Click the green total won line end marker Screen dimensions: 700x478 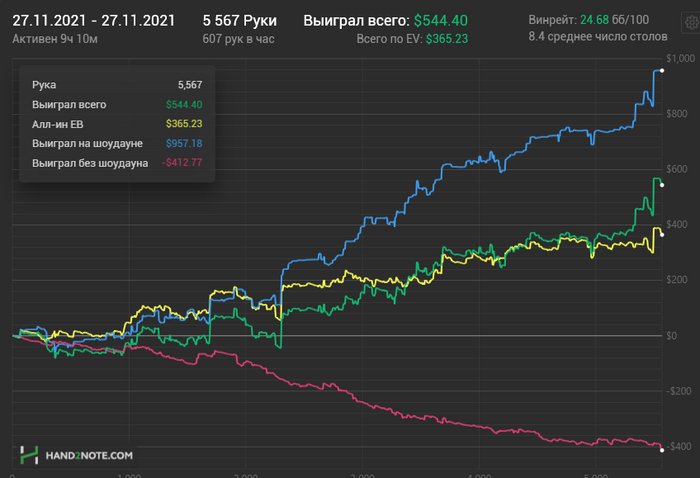pos(662,185)
